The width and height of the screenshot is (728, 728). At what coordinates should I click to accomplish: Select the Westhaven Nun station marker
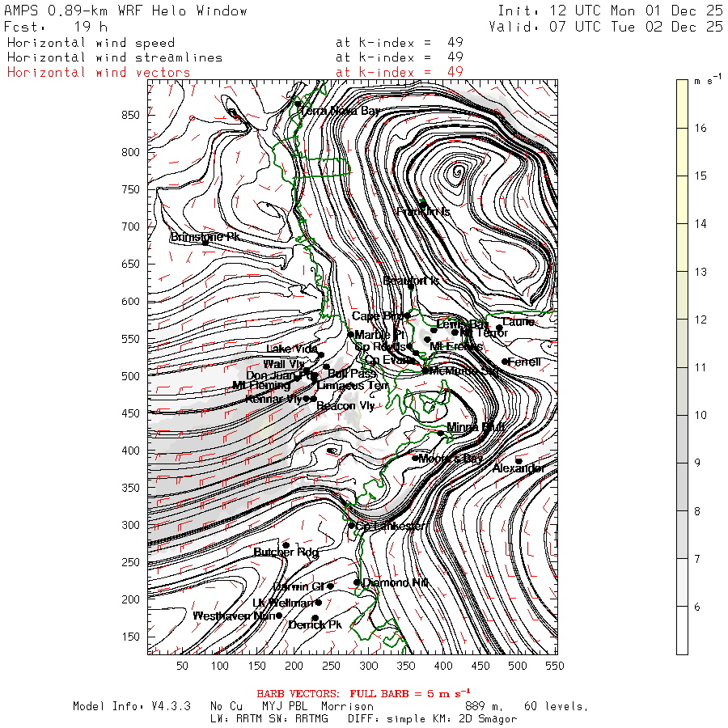pyautogui.click(x=279, y=616)
